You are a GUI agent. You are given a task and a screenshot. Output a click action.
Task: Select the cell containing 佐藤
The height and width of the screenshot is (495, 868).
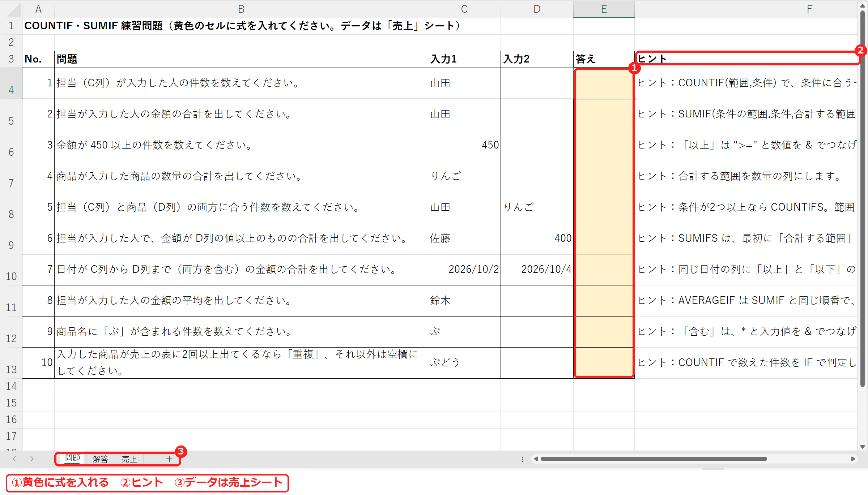pyautogui.click(x=464, y=239)
